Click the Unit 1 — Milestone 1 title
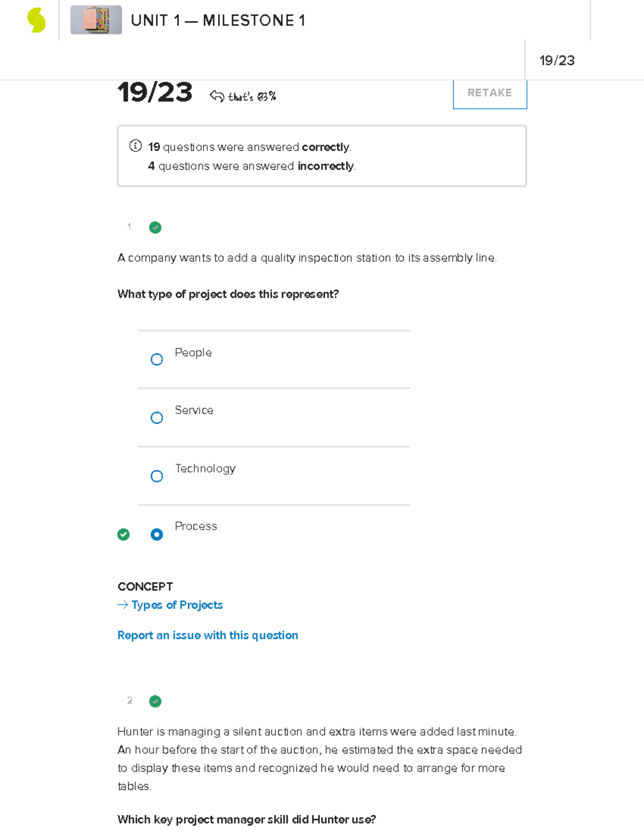The width and height of the screenshot is (644, 834). pos(218,20)
